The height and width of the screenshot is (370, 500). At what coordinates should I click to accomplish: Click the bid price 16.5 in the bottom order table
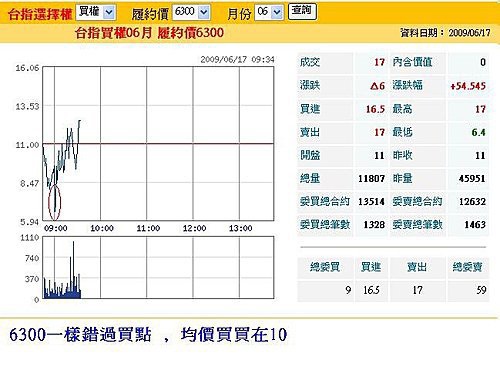371,290
